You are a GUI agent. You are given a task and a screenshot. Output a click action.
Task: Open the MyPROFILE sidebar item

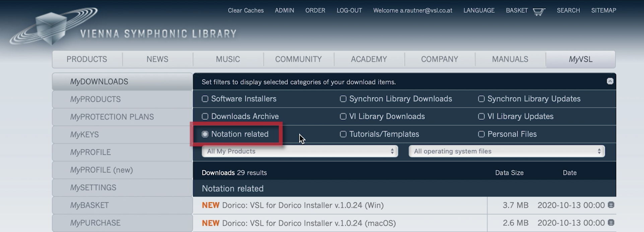122,152
